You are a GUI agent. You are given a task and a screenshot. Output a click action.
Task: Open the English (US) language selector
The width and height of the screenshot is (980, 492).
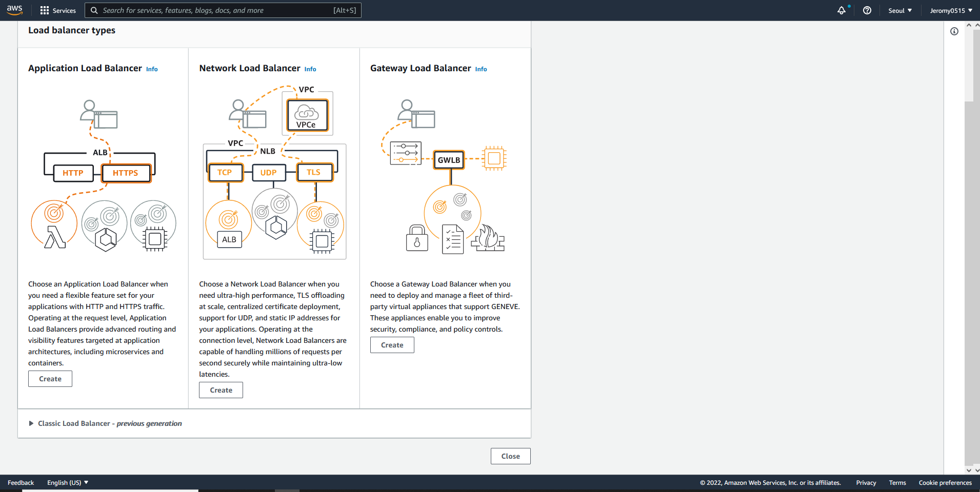pyautogui.click(x=68, y=483)
